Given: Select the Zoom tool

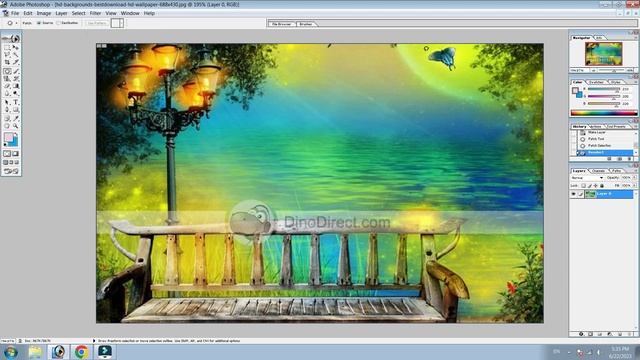Looking at the screenshot, I should [16, 126].
